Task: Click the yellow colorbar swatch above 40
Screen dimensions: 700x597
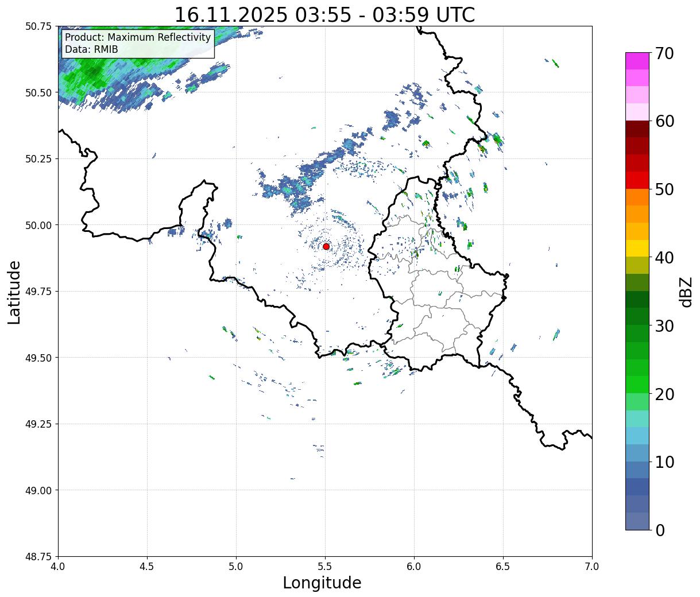Action: pyautogui.click(x=637, y=248)
